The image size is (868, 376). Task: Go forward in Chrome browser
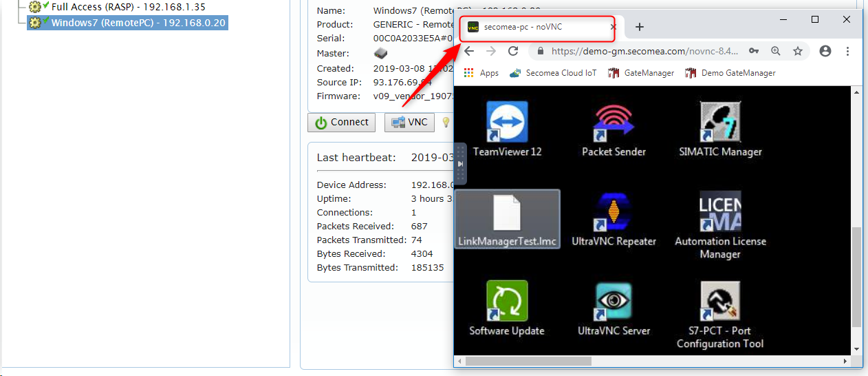click(x=491, y=51)
